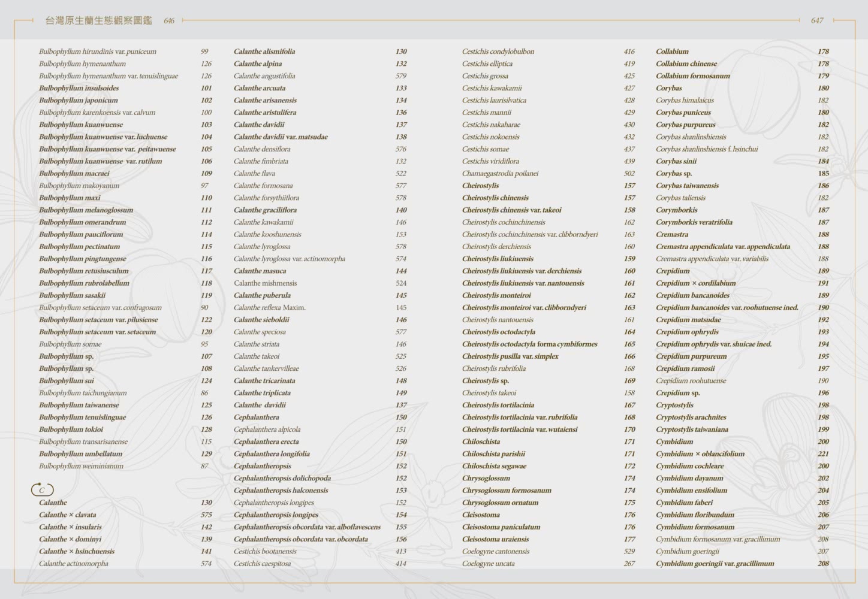Click the book title in the header
This screenshot has width=868, height=599.
99,20
